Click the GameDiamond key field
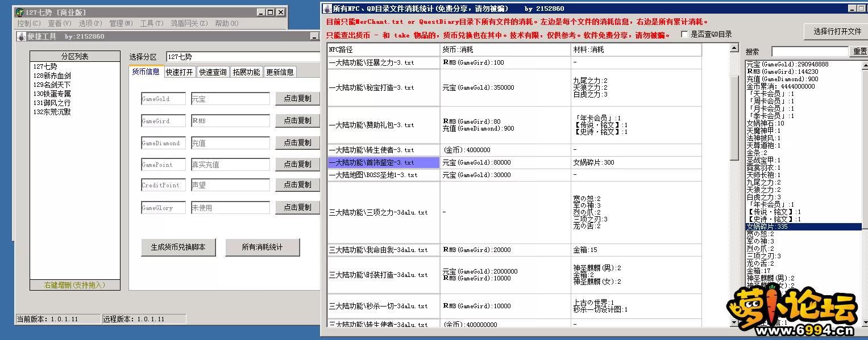Screen dimensions: 868x340 pos(163,143)
